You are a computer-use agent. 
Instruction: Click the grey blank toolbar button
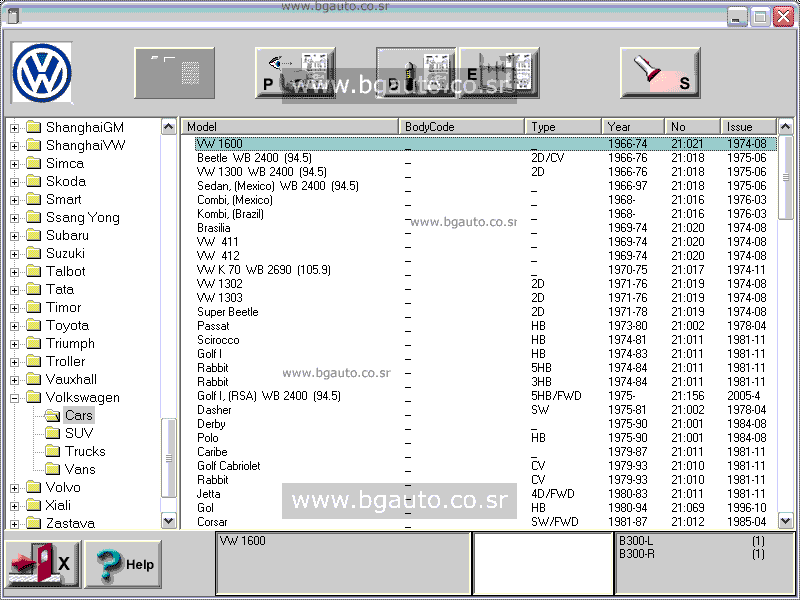click(174, 73)
